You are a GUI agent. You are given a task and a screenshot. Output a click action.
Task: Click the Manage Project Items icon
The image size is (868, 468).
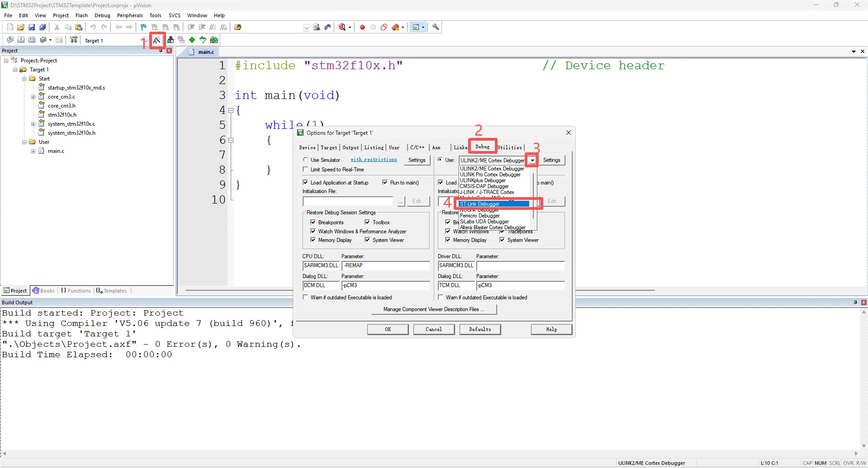171,40
